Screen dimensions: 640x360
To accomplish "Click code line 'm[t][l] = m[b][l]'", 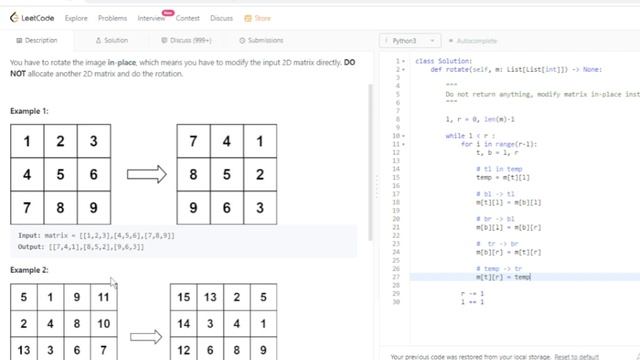I will click(509, 202).
